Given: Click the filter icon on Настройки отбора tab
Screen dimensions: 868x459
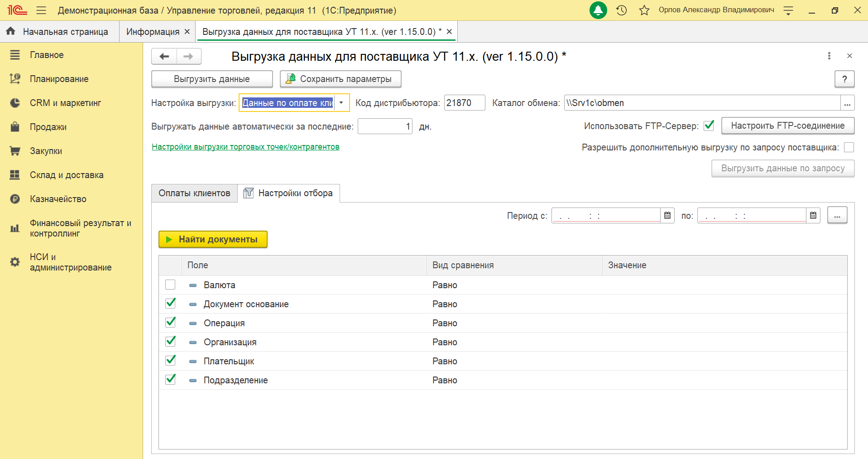Looking at the screenshot, I should pyautogui.click(x=248, y=193).
